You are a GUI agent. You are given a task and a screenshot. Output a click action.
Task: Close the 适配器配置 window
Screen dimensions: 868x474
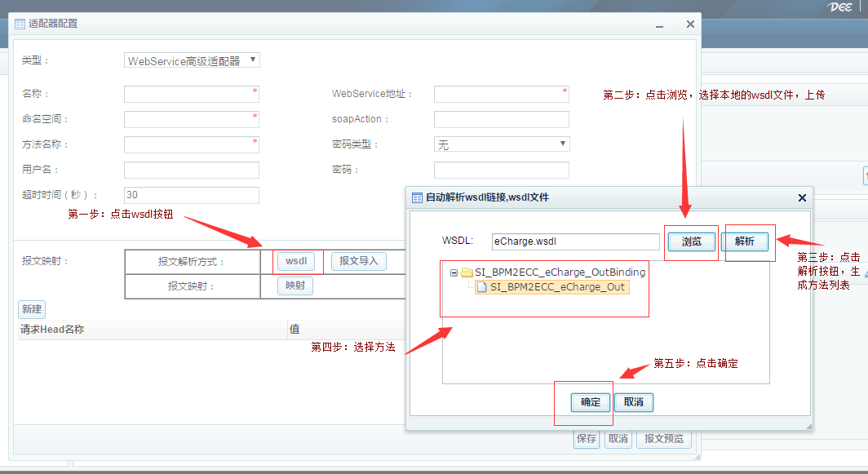(x=690, y=24)
